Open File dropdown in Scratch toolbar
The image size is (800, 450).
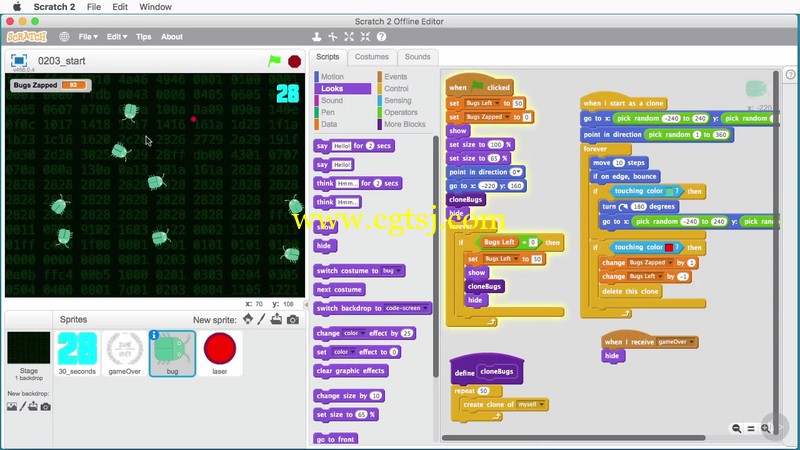[x=88, y=37]
